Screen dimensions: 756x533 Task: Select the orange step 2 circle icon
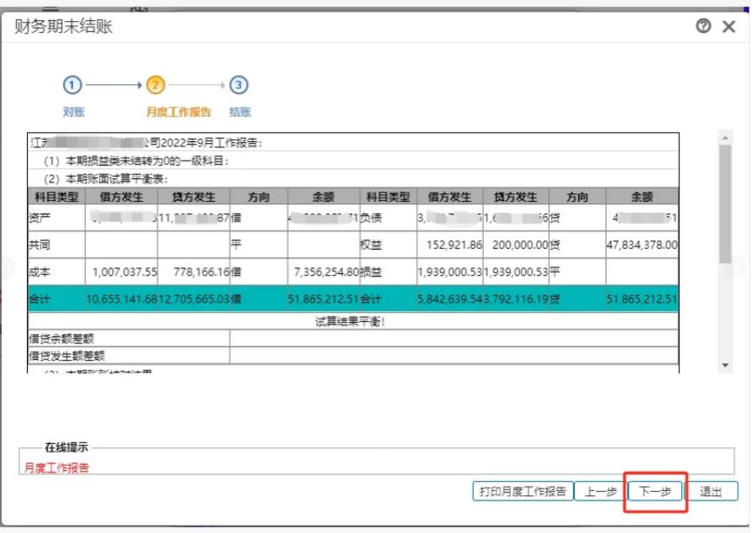[155, 85]
